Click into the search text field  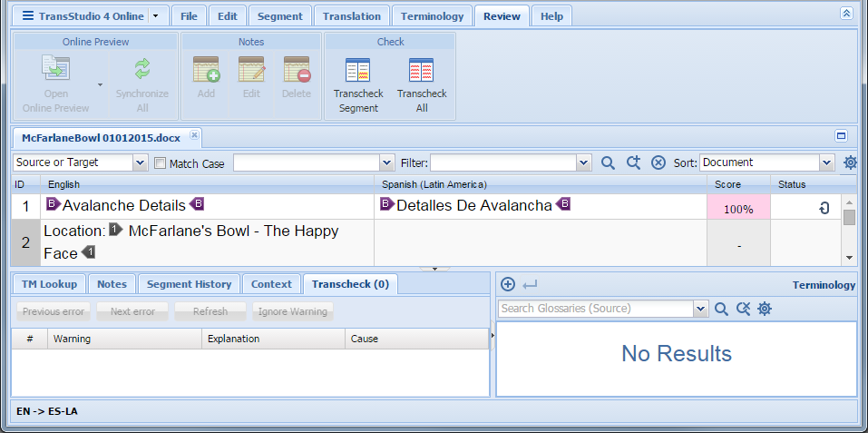point(307,162)
